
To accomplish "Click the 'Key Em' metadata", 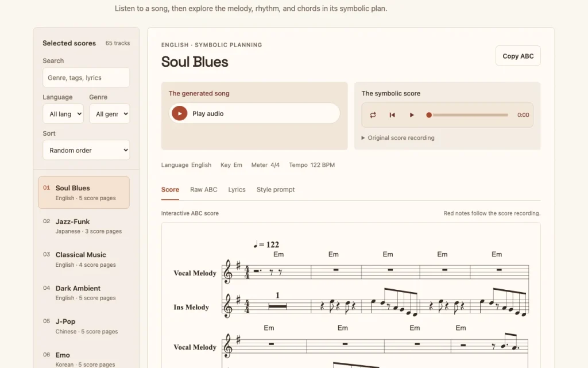I will click(231, 165).
